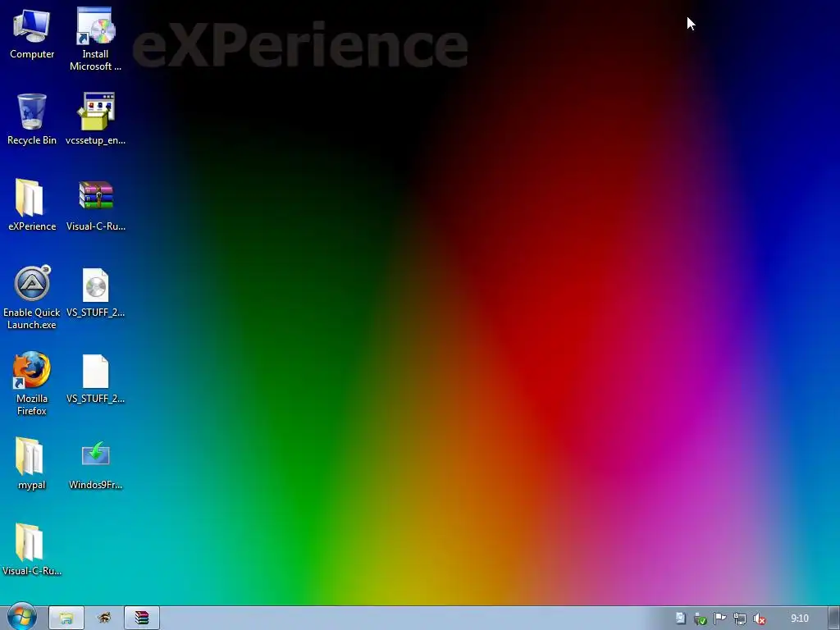This screenshot has width=840, height=630.
Task: Select the blank VS_STUFF file icon
Action: tap(95, 378)
